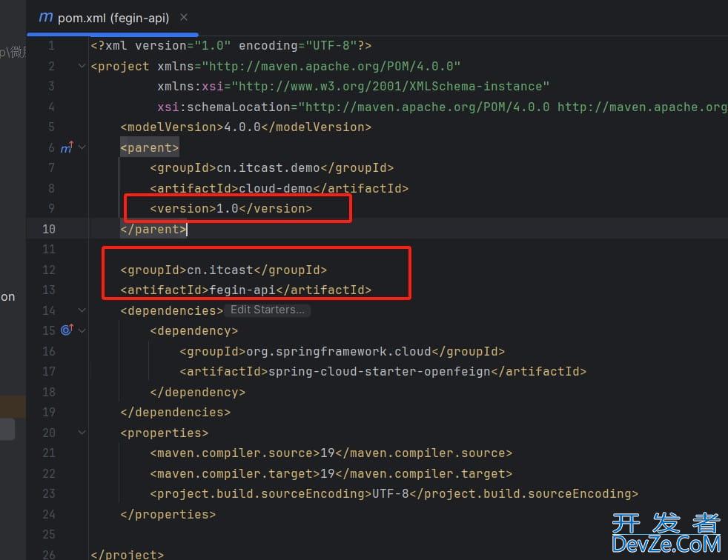Place cursor in the parent version 1.0 value
The image size is (728, 560).
pyautogui.click(x=227, y=209)
